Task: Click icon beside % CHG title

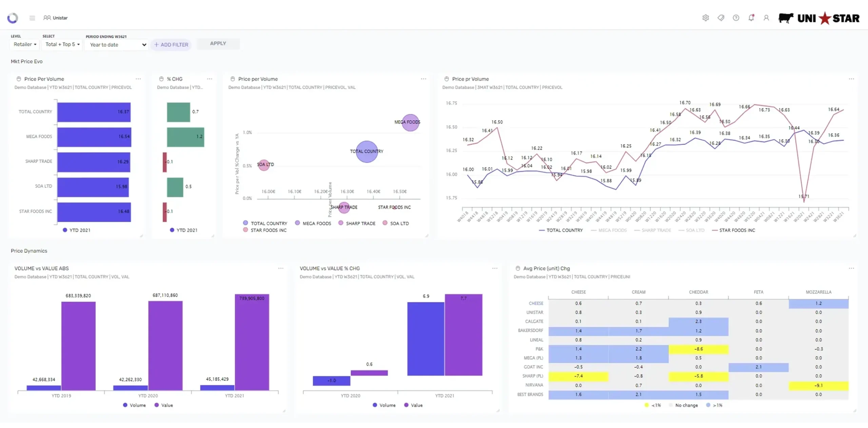Action: pyautogui.click(x=161, y=79)
